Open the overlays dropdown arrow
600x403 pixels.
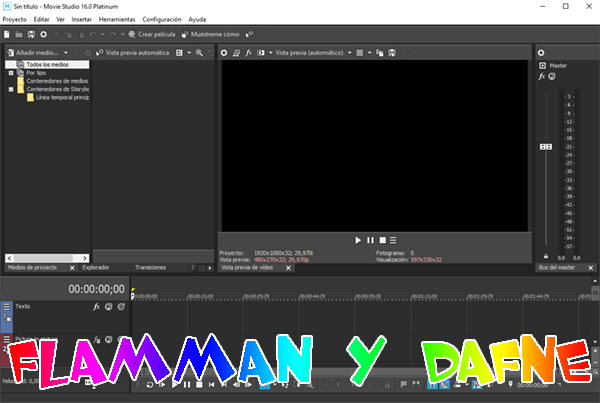click(x=369, y=53)
